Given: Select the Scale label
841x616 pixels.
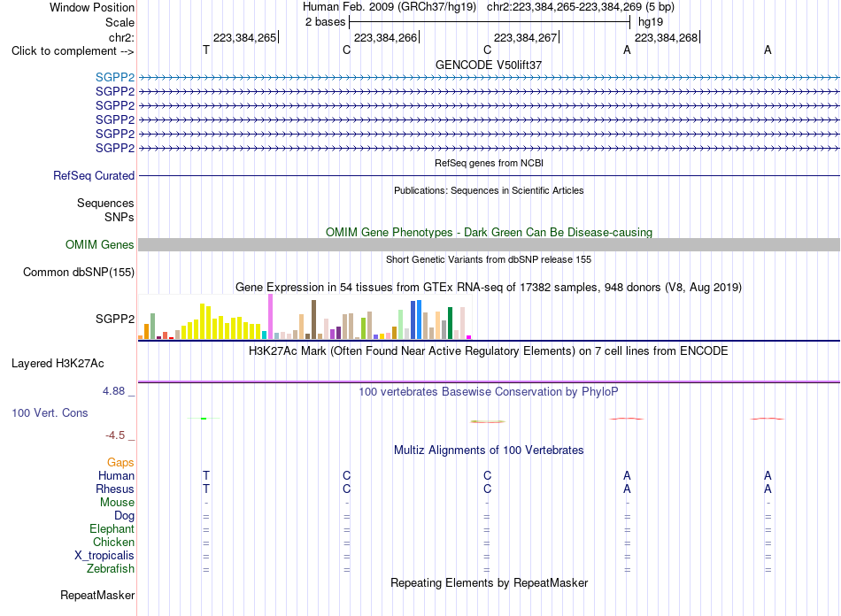Looking at the screenshot, I should pos(120,22).
